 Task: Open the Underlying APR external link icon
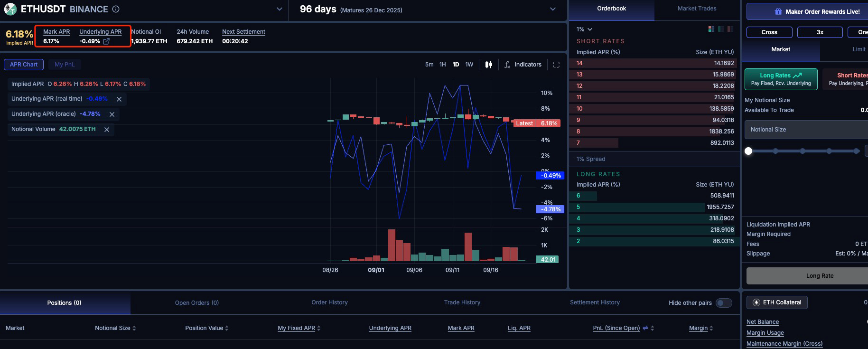point(106,41)
